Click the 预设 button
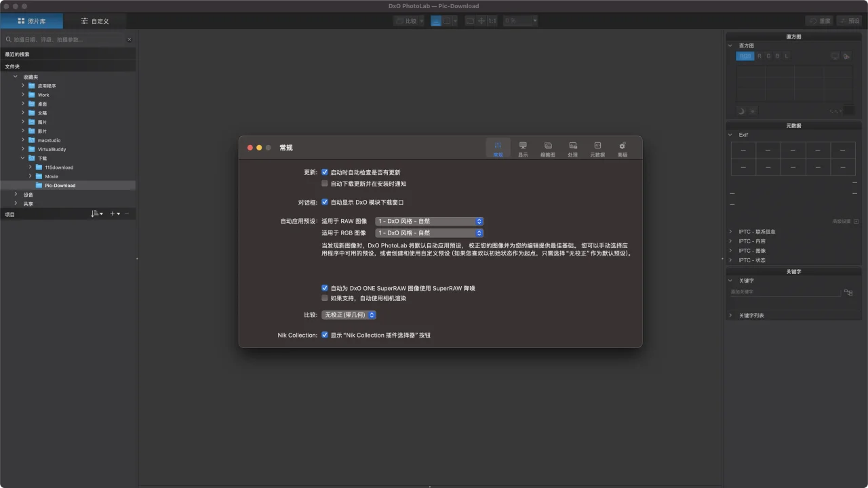The image size is (868, 488). (849, 21)
